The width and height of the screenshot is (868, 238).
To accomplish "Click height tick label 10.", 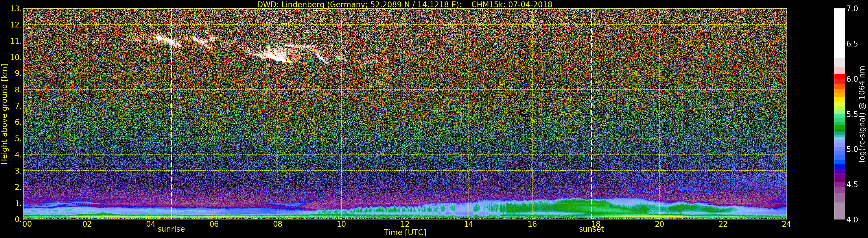I will (16, 57).
